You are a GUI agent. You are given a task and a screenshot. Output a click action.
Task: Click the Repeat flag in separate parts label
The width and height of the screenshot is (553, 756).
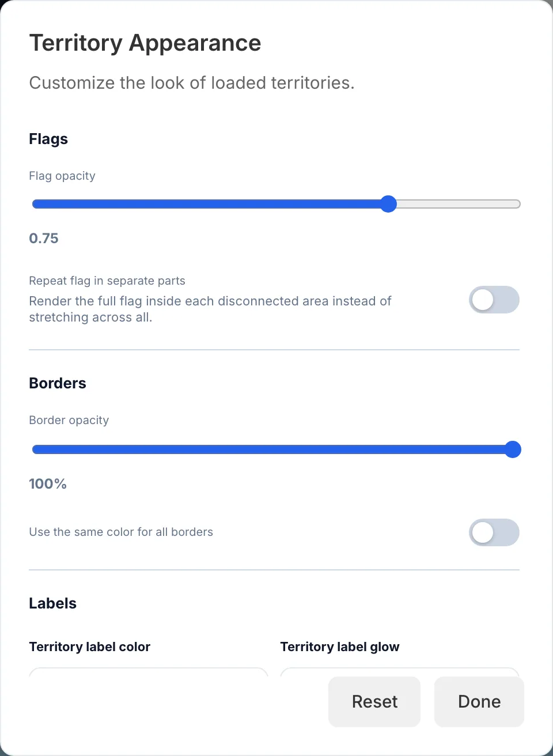(x=107, y=281)
